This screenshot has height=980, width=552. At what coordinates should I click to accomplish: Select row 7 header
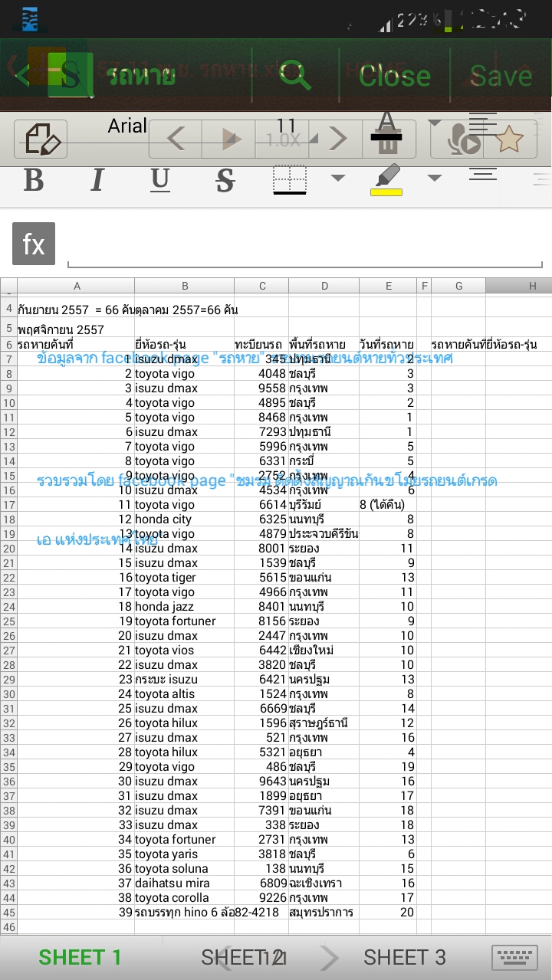(8, 359)
